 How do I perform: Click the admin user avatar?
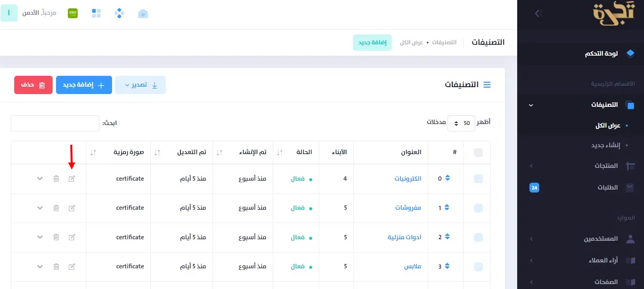click(9, 13)
